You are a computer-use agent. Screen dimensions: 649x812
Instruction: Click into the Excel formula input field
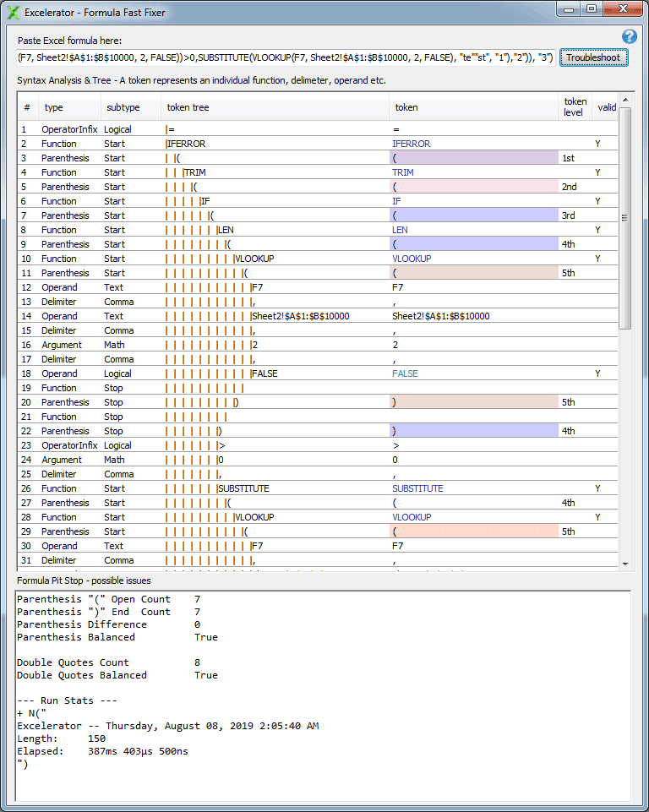(x=286, y=57)
